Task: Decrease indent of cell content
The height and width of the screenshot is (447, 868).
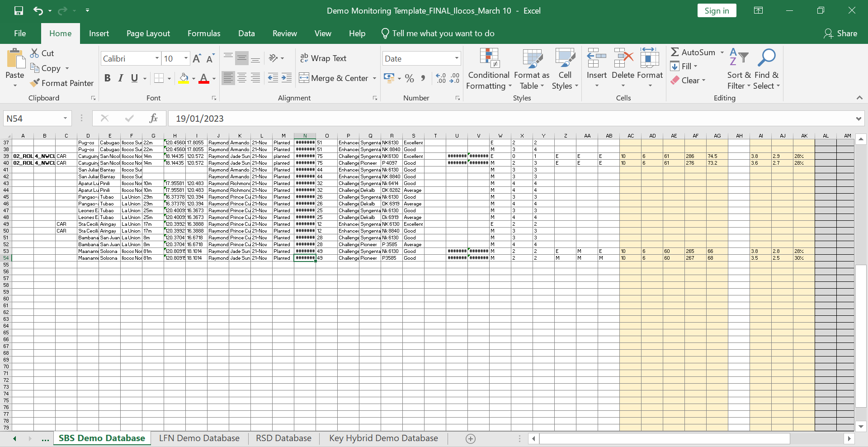Action: point(273,78)
